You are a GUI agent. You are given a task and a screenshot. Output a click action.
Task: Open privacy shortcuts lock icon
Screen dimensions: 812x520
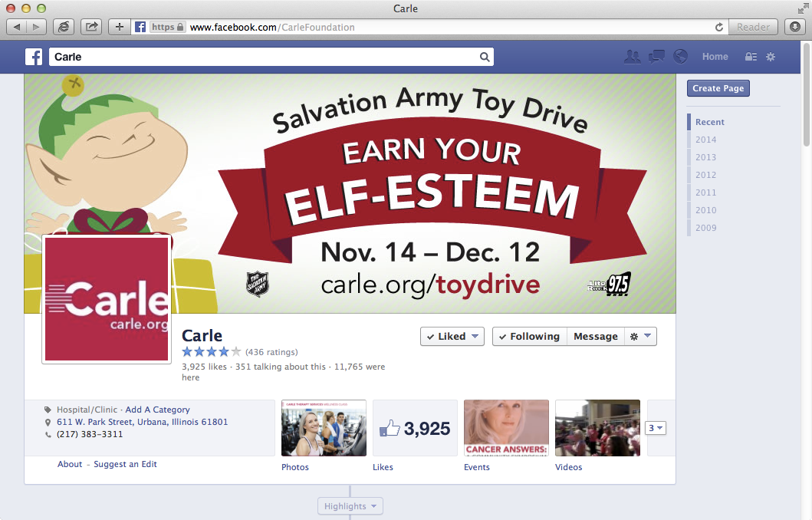click(751, 57)
